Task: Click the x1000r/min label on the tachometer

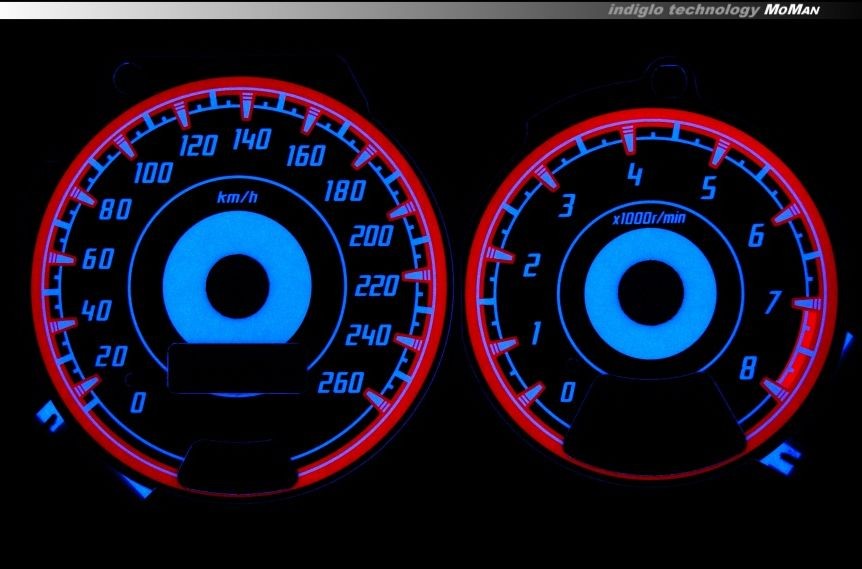Action: pyautogui.click(x=650, y=217)
